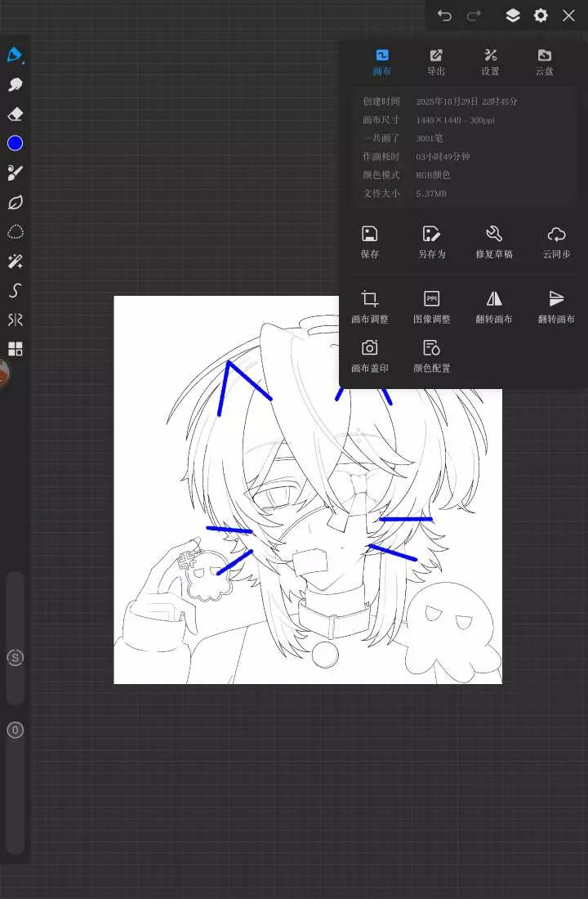The height and width of the screenshot is (899, 588).
Task: Click the RGB颜色 color mode value
Action: 433,175
